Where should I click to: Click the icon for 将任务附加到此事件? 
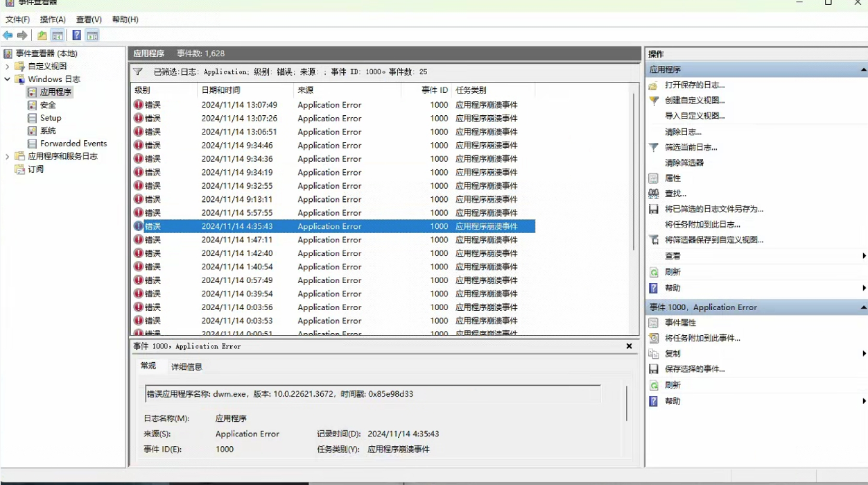[653, 338]
